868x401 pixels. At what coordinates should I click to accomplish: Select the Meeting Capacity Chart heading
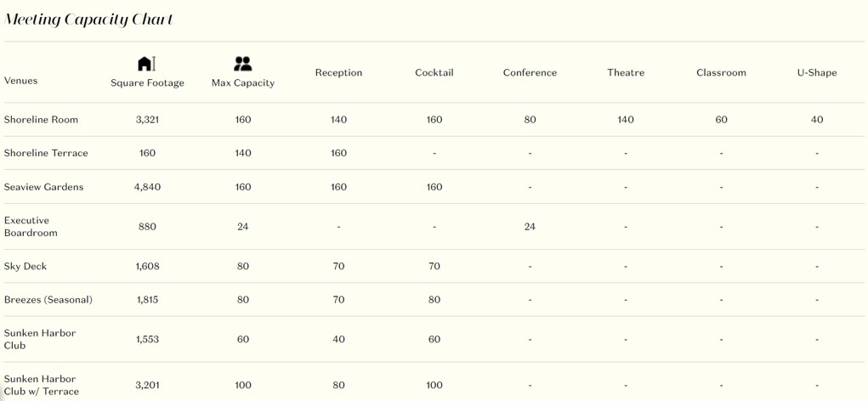click(88, 20)
